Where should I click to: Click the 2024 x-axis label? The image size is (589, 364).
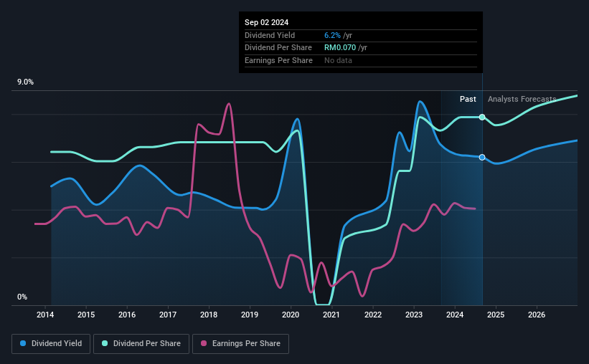pyautogui.click(x=455, y=315)
